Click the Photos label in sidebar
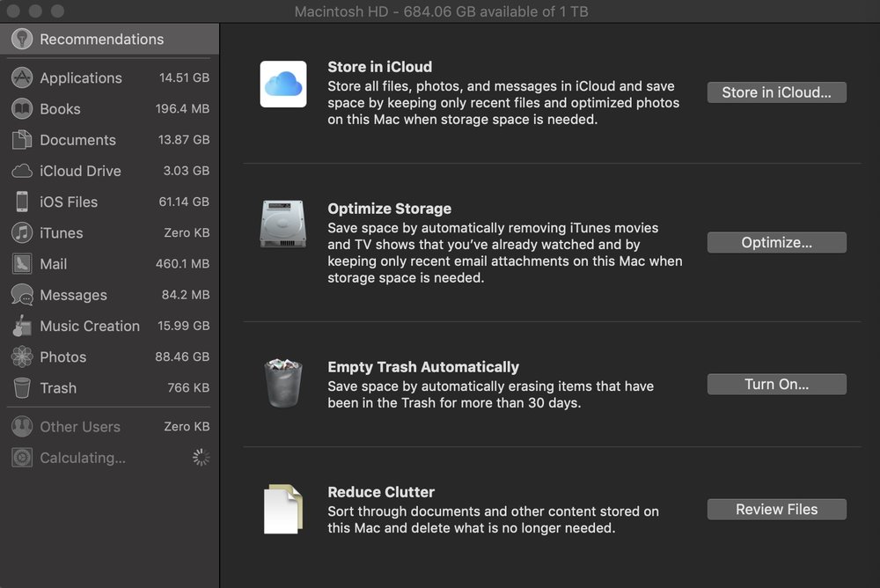 pos(62,356)
